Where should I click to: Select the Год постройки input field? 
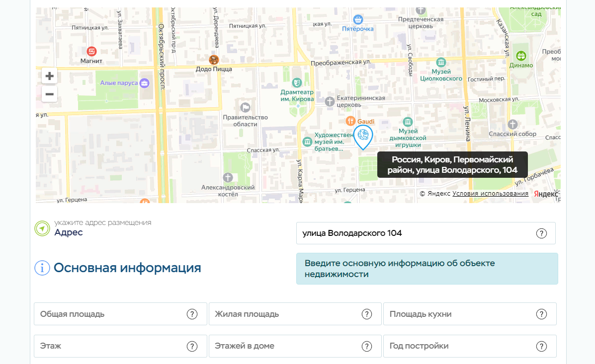(x=457, y=346)
